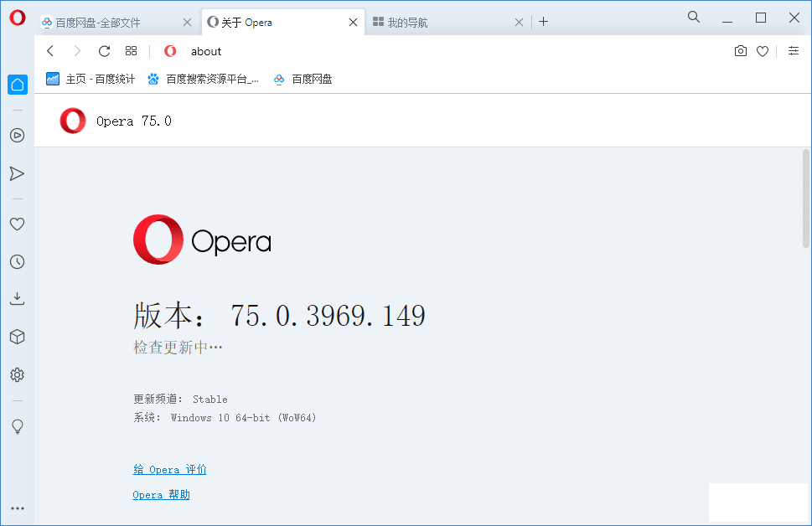
Task: Open the Opera main menu logo
Action: pyautogui.click(x=17, y=18)
